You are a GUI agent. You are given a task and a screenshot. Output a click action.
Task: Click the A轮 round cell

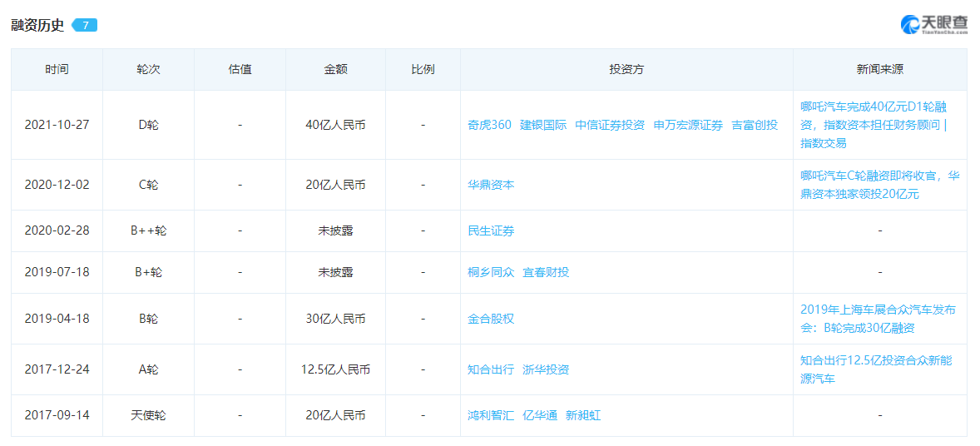(x=148, y=369)
